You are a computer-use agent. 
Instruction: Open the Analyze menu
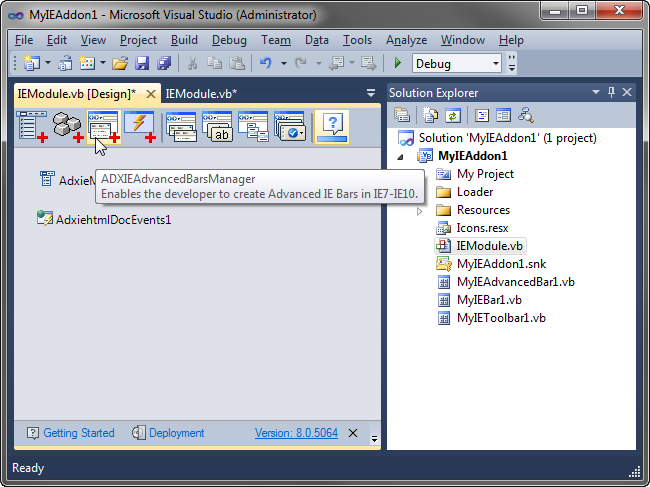407,40
